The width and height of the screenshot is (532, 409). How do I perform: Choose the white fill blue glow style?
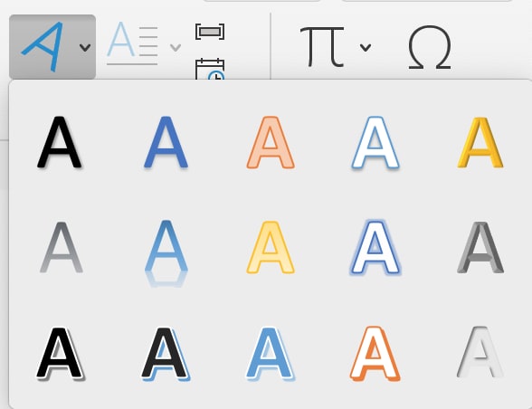pos(375,247)
